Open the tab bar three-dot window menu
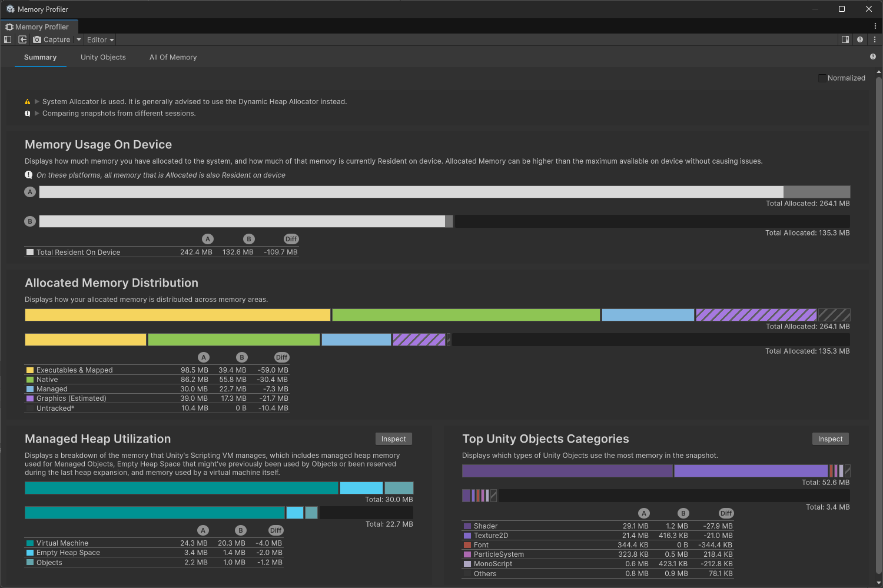 (875, 26)
